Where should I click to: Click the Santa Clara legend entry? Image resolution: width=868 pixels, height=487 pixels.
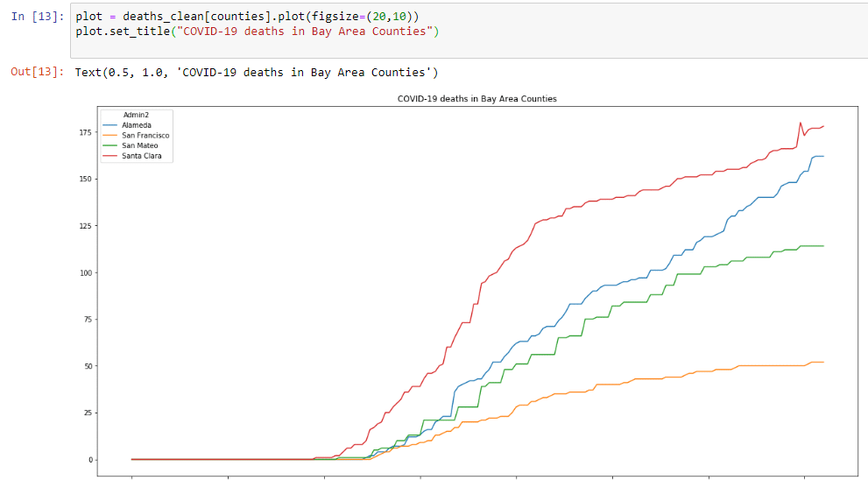point(142,156)
